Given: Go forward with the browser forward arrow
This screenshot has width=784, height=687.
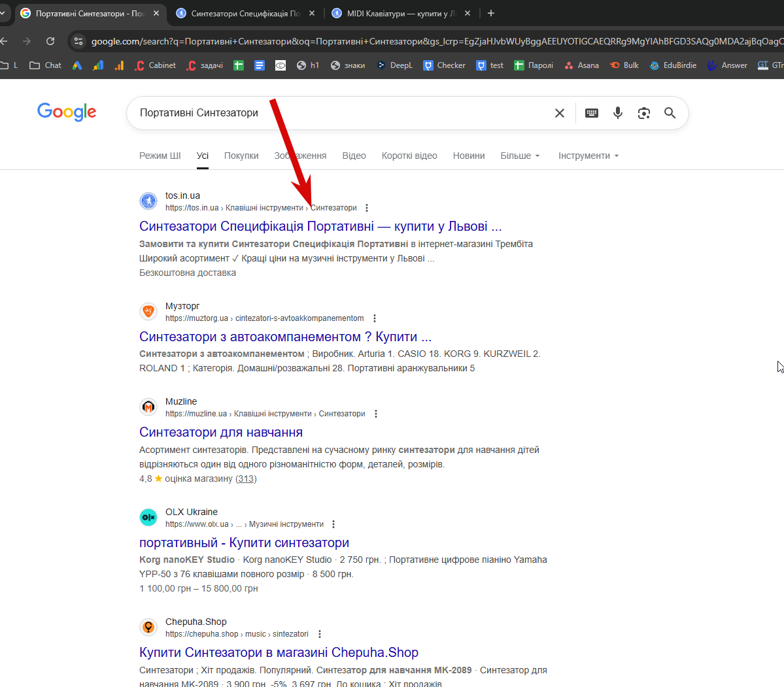Looking at the screenshot, I should tap(27, 41).
